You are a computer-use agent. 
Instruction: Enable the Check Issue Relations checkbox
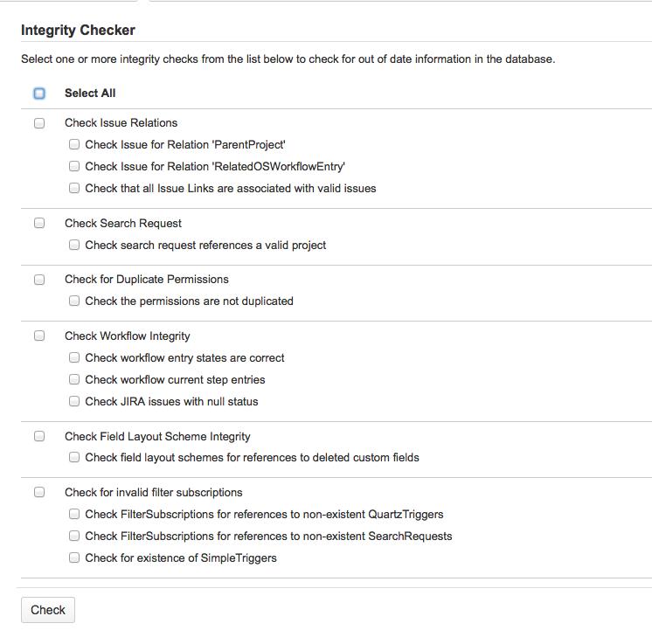[x=39, y=123]
